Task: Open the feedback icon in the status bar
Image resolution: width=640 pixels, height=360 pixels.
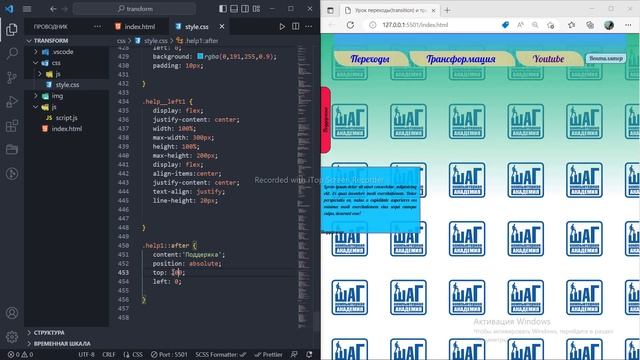Action: click(294, 354)
